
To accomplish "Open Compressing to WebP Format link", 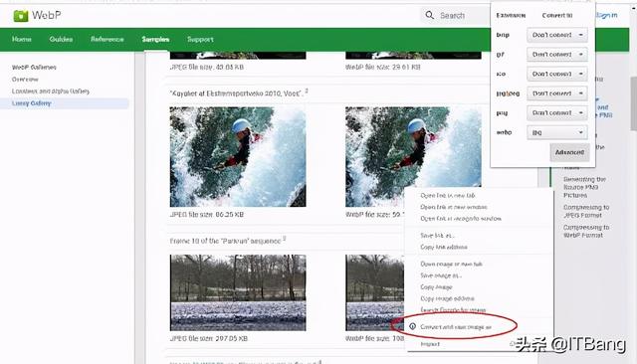I will [586, 231].
